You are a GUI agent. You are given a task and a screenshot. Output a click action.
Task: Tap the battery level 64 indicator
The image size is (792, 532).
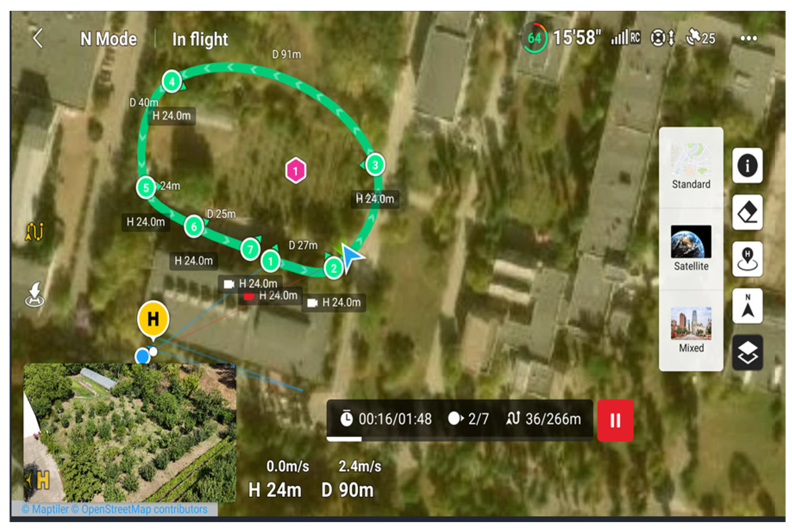pos(534,38)
